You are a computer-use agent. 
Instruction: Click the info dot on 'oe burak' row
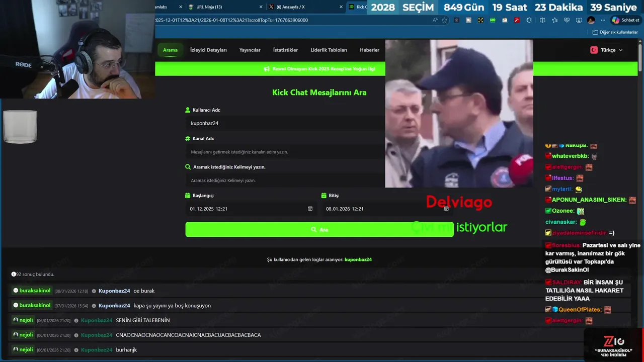(94, 291)
